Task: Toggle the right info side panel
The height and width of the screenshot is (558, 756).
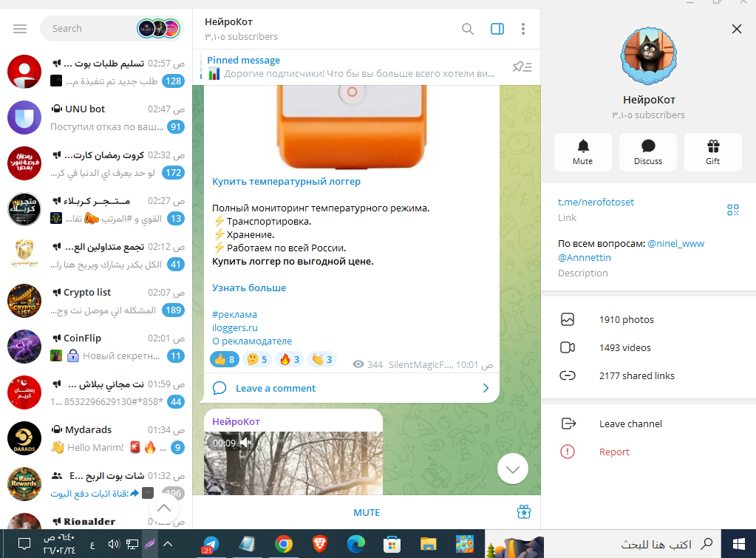Action: [x=497, y=29]
